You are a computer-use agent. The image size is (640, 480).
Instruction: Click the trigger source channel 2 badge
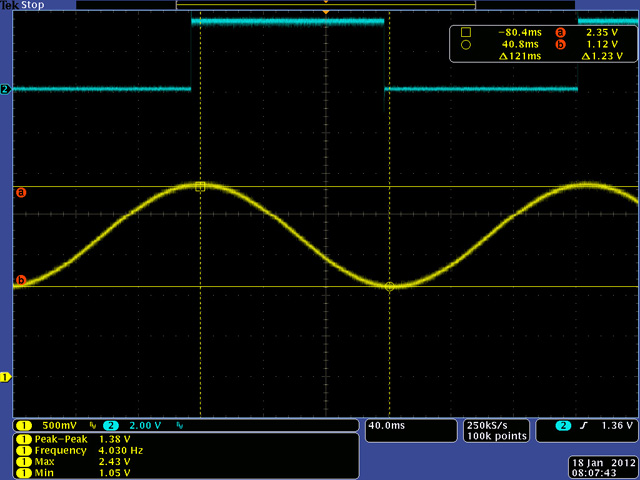click(x=566, y=426)
